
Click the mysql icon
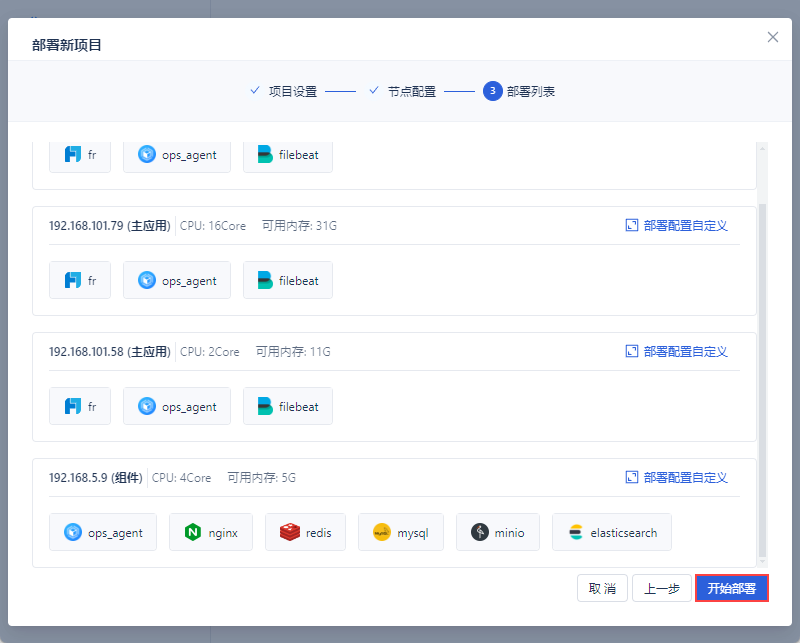coord(382,532)
